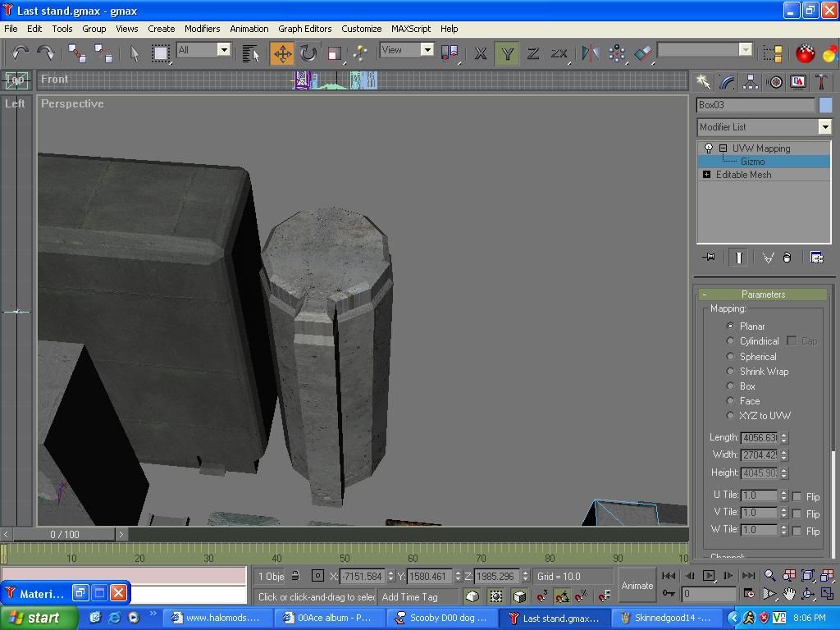Restrict transform to the X axis

[481, 53]
